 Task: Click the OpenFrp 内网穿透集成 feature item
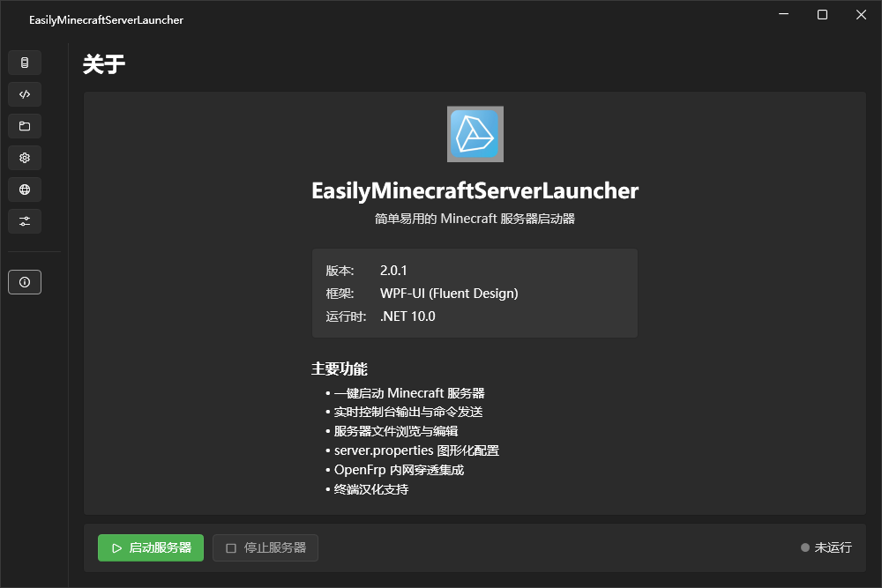pos(400,469)
